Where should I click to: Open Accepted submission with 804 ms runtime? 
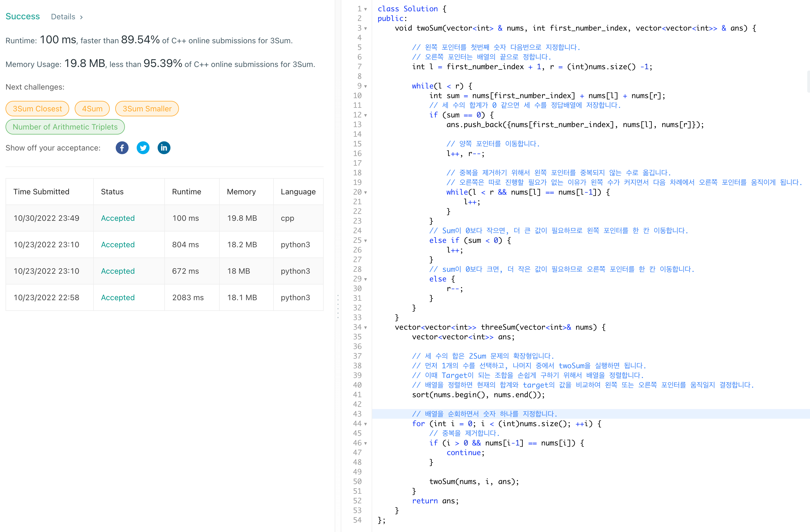pos(118,245)
